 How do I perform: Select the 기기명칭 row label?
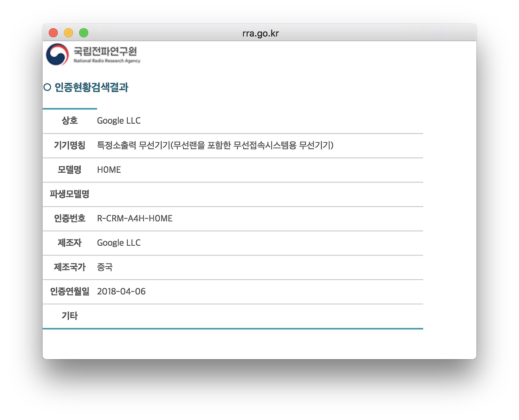click(69, 145)
